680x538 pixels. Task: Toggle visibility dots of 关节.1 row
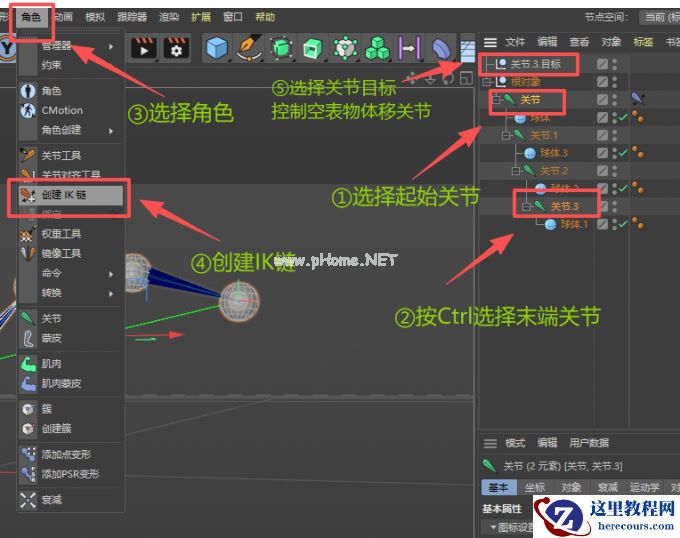[615, 135]
